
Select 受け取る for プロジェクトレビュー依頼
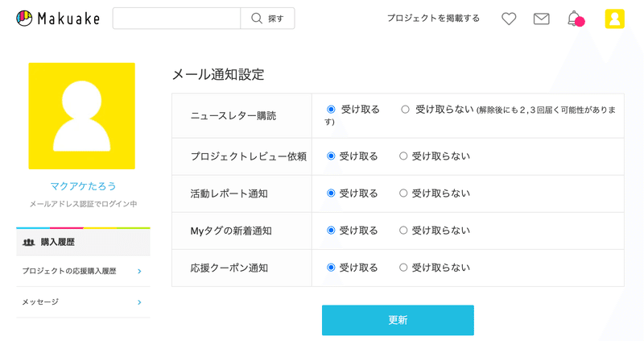[x=331, y=156]
